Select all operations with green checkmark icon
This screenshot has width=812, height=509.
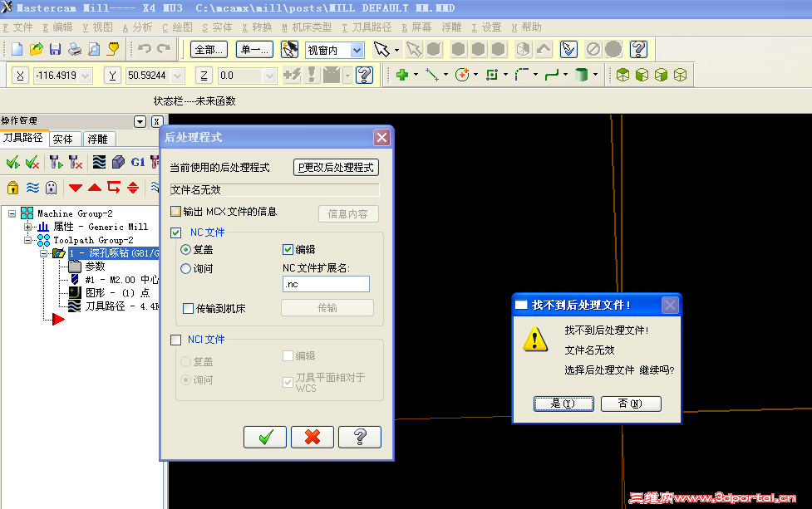coord(13,162)
